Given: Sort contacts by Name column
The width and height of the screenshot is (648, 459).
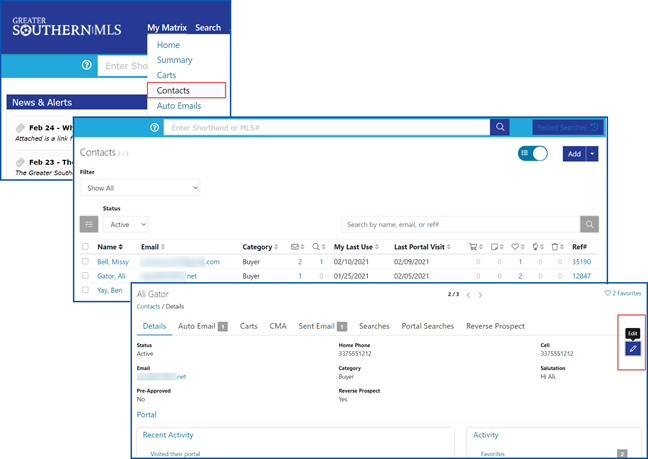Looking at the screenshot, I should click(110, 247).
